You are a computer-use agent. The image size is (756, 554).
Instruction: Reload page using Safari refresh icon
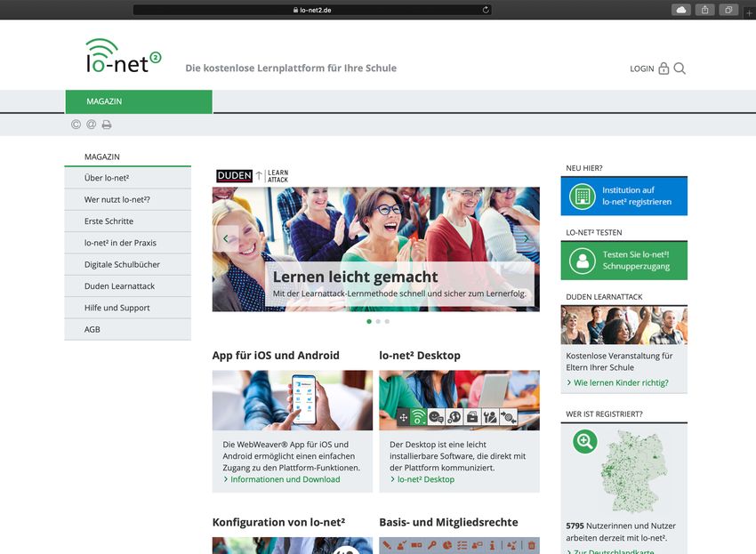(x=486, y=10)
